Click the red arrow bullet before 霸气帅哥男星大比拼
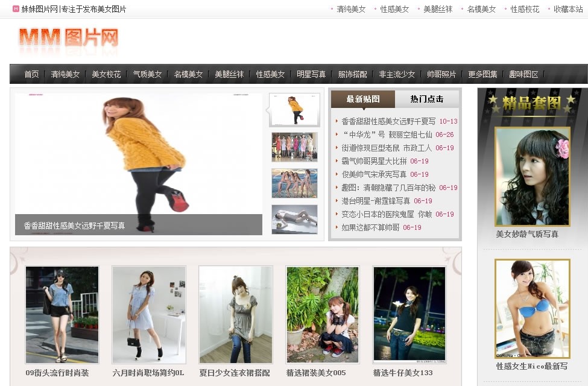This screenshot has height=386, width=588. tap(338, 162)
